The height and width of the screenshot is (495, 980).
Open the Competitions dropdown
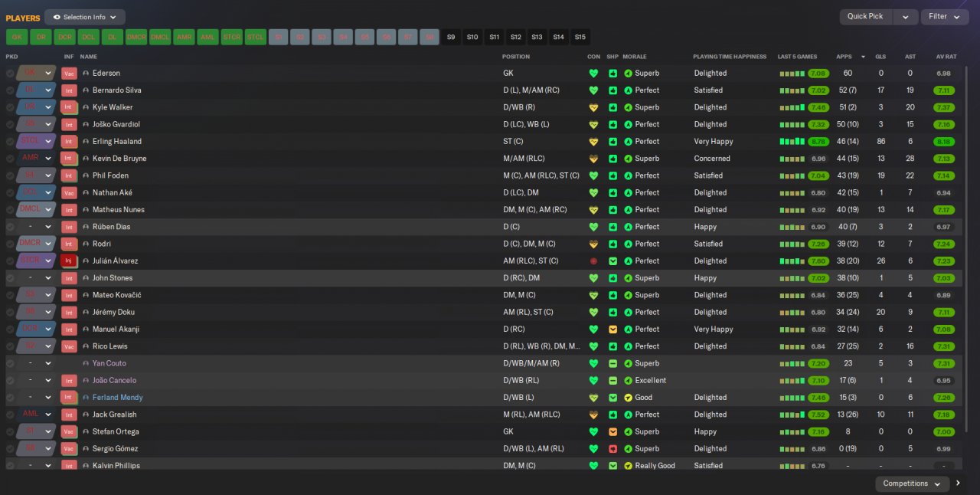click(x=913, y=484)
